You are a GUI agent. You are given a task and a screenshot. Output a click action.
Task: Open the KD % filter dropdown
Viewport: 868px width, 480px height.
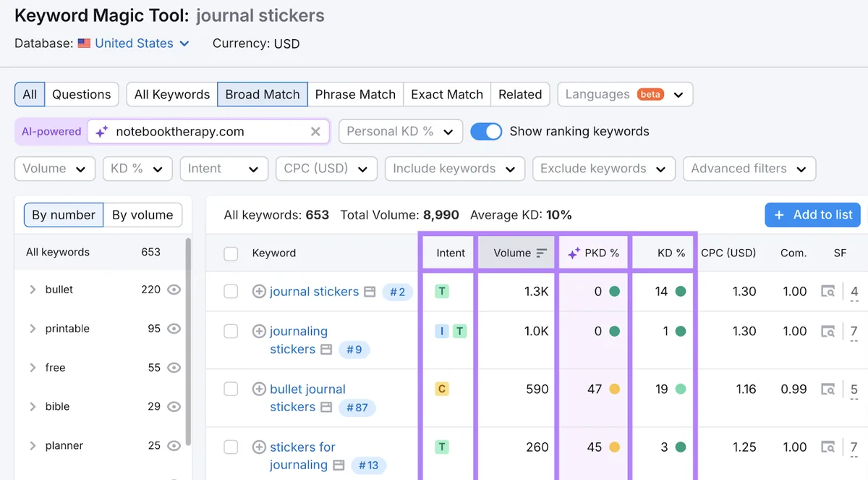click(x=137, y=169)
